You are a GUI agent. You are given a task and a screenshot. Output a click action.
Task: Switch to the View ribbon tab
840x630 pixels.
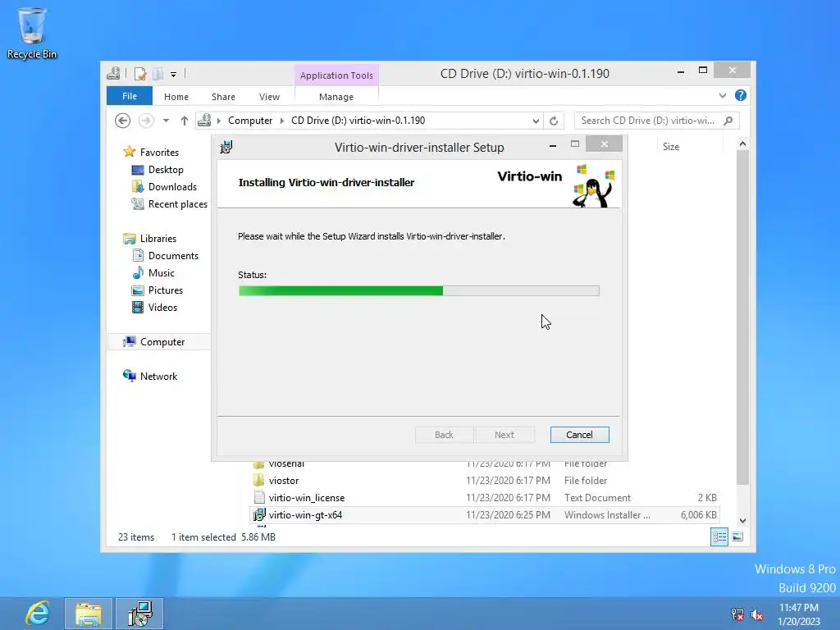[x=269, y=97]
